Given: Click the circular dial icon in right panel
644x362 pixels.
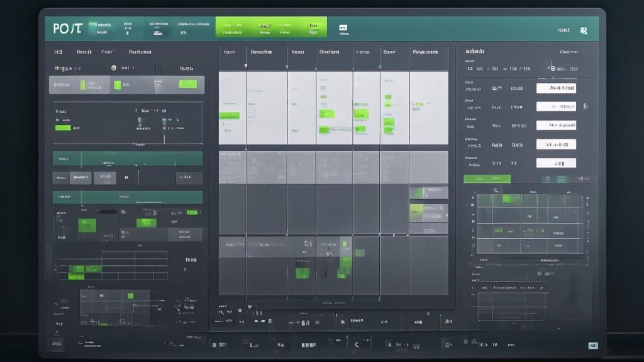Looking at the screenshot, I should [550, 68].
